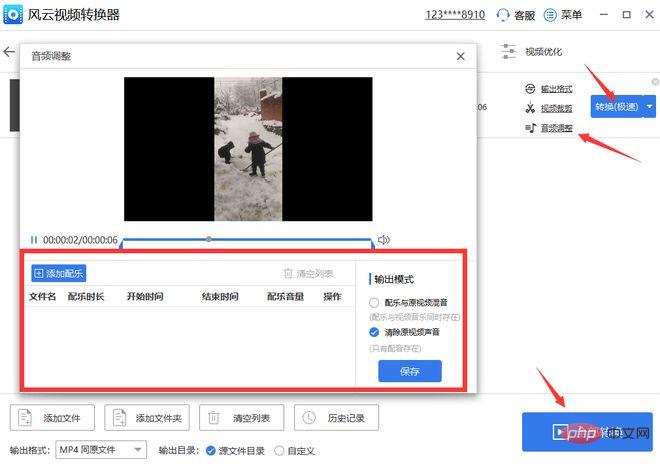Screen dimensions: 660x466
Task: Expand the 转换(极速) dropdown arrow
Action: (649, 107)
